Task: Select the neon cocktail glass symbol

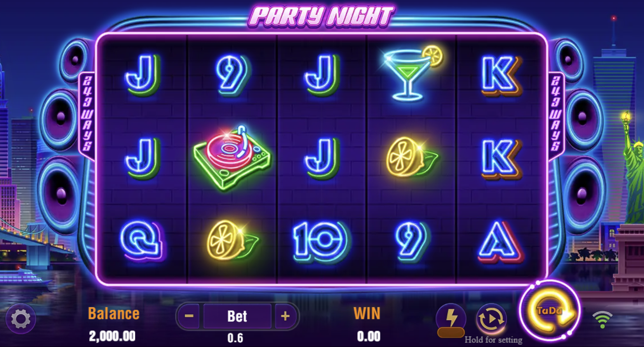Action: (x=413, y=74)
